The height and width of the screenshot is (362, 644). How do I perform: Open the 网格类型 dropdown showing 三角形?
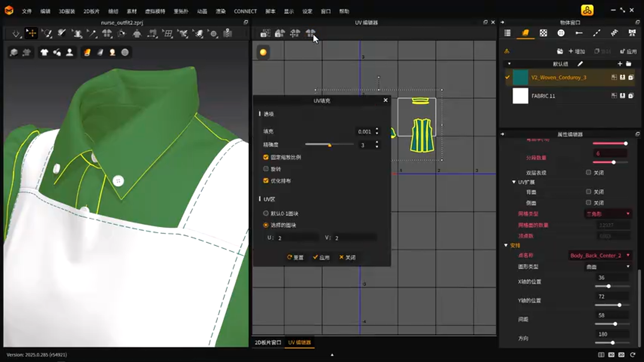(x=608, y=214)
